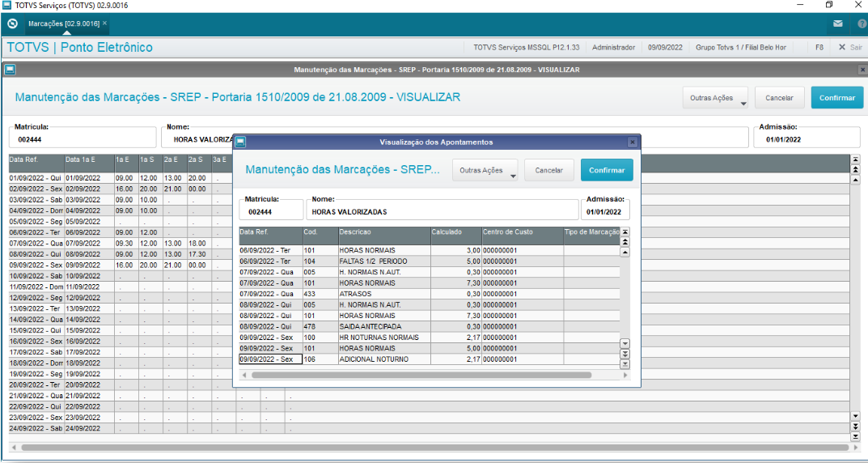Viewport: 868px width, 463px height.
Task: Click the 17.30 exit time on 08/09/2022 row
Action: pos(198,254)
